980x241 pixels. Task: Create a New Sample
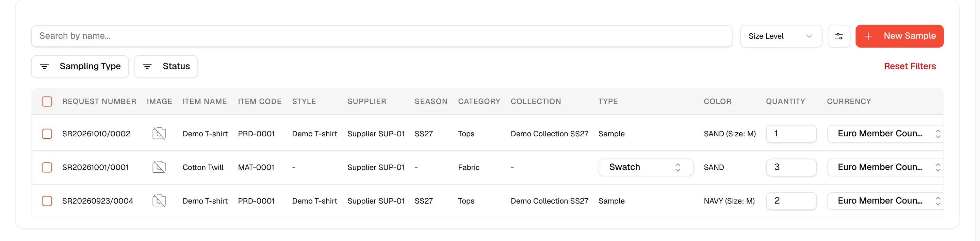tap(899, 36)
